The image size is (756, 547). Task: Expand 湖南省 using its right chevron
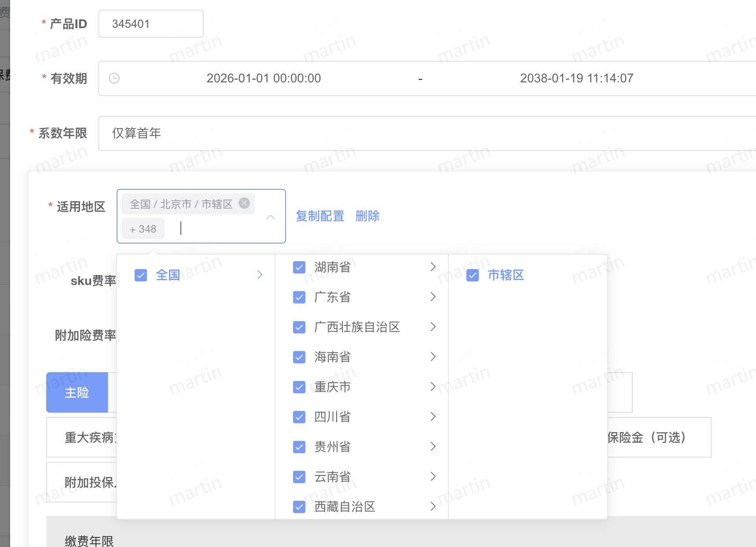433,267
